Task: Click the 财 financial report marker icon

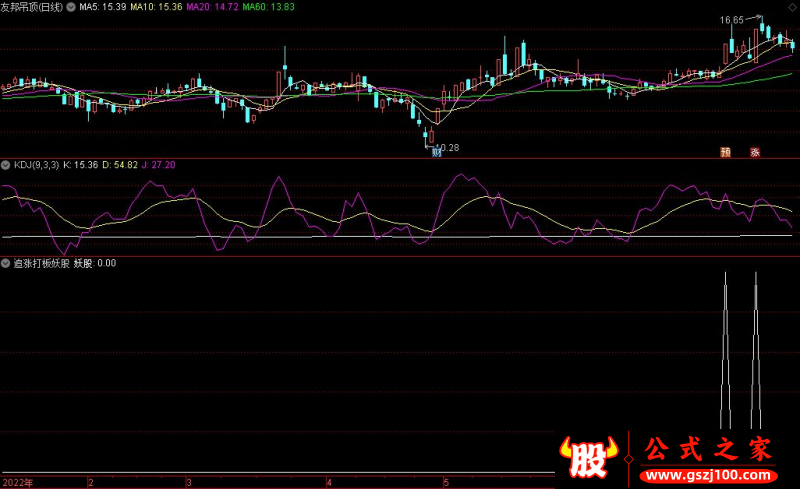Action: [x=436, y=152]
